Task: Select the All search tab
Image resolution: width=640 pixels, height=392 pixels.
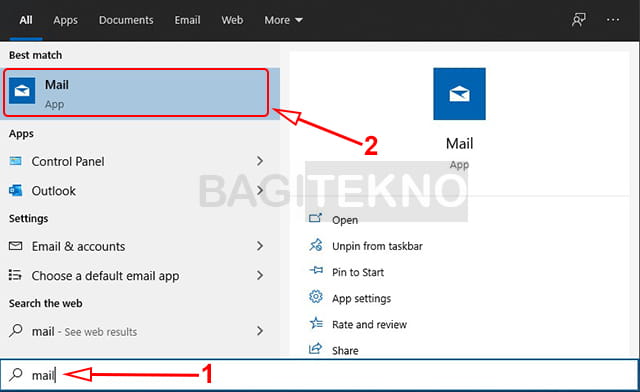Action: point(26,20)
